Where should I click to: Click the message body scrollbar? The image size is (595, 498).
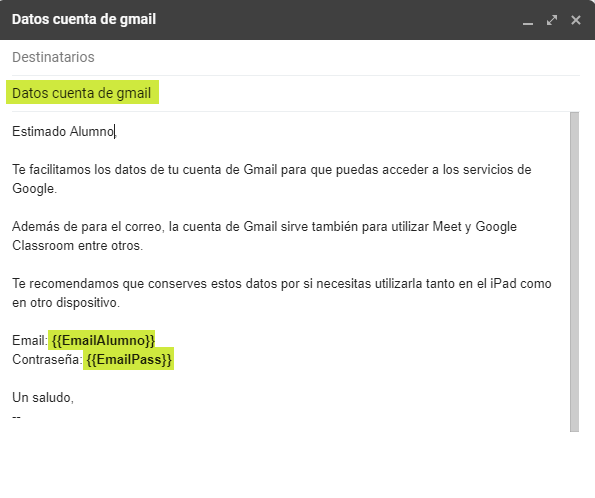point(575,272)
